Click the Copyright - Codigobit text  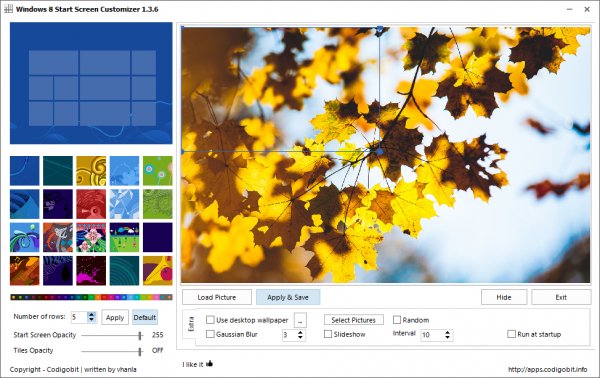pyautogui.click(x=44, y=370)
